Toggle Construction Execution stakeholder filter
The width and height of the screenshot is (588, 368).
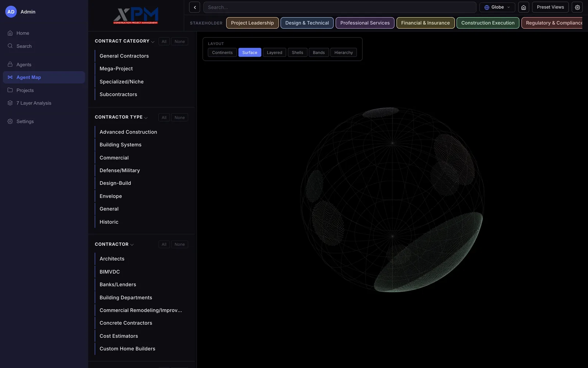[x=488, y=23]
